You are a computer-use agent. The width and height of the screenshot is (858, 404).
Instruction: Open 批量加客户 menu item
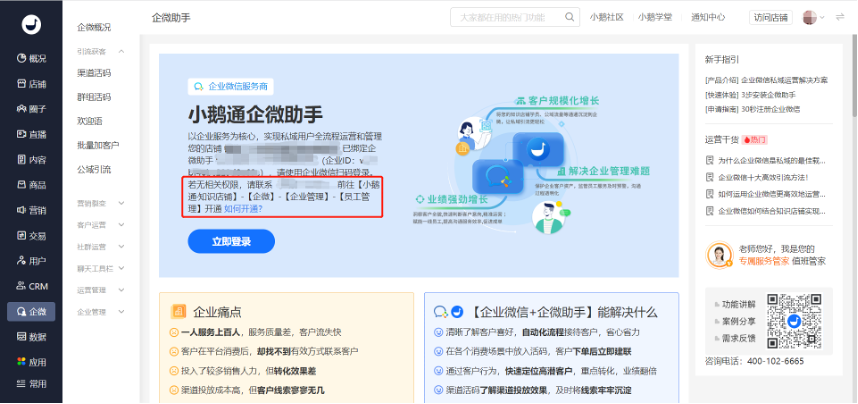98,145
